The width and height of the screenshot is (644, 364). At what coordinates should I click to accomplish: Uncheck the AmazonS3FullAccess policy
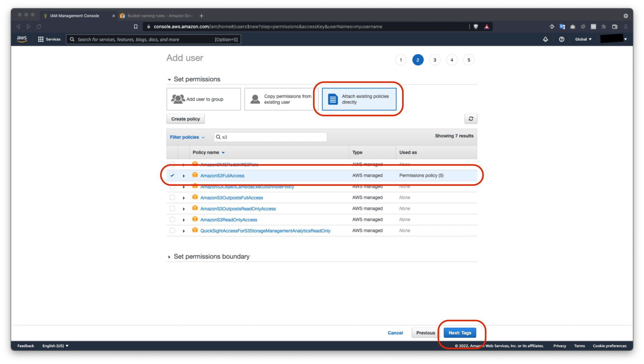pos(172,175)
